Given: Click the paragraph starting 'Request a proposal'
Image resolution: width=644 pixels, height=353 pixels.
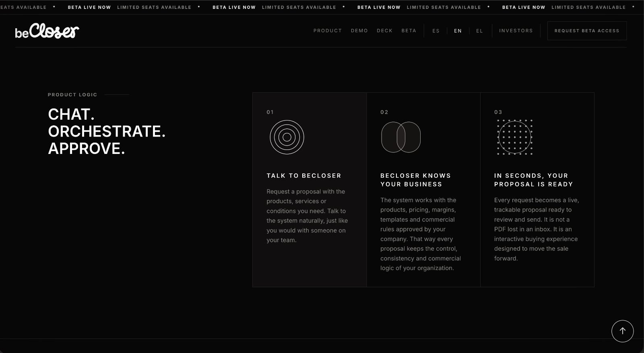Looking at the screenshot, I should (308, 216).
